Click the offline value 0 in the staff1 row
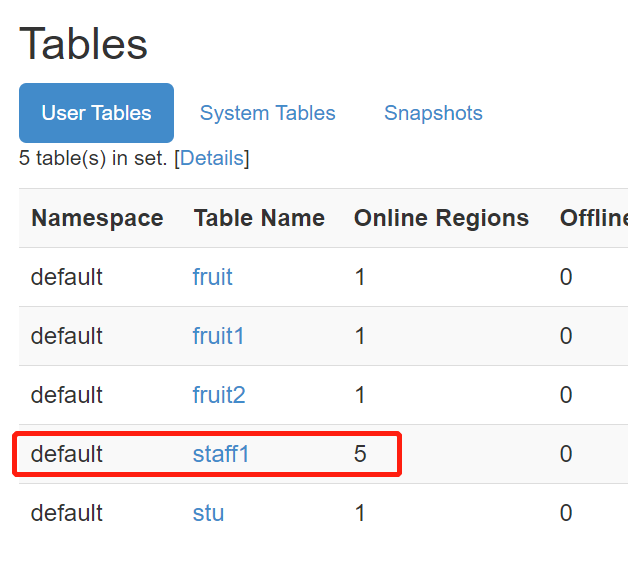The height and width of the screenshot is (579, 628). pos(566,454)
